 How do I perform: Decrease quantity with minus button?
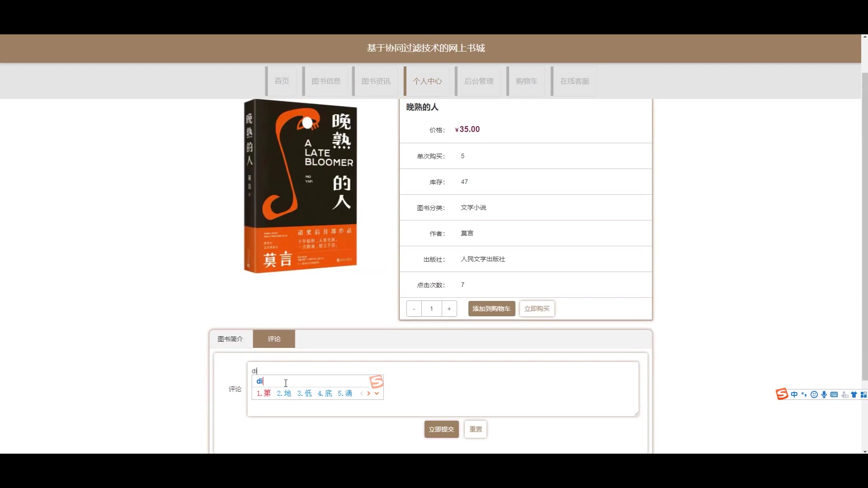coord(414,309)
